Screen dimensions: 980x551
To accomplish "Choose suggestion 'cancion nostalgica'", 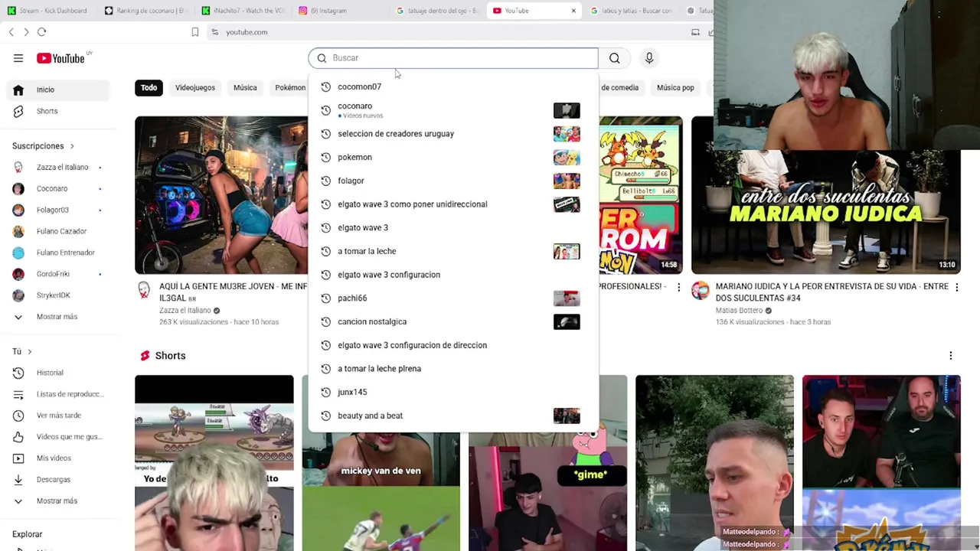I will click(453, 321).
